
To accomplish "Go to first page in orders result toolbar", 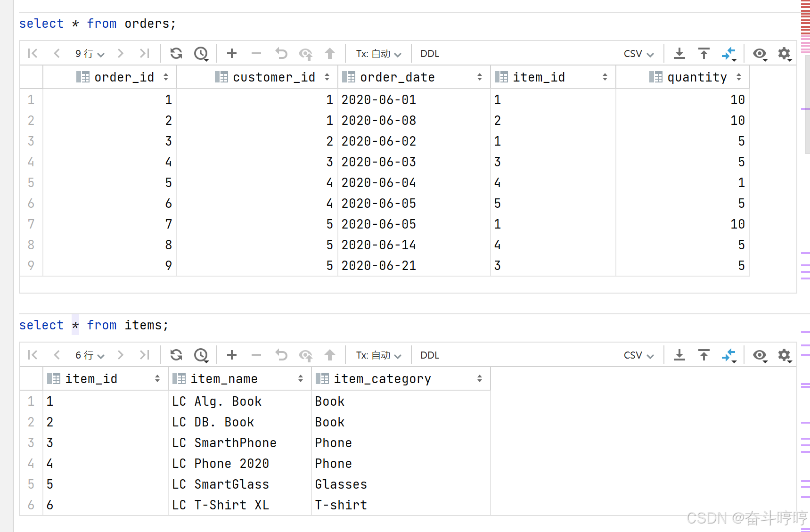I will 33,53.
